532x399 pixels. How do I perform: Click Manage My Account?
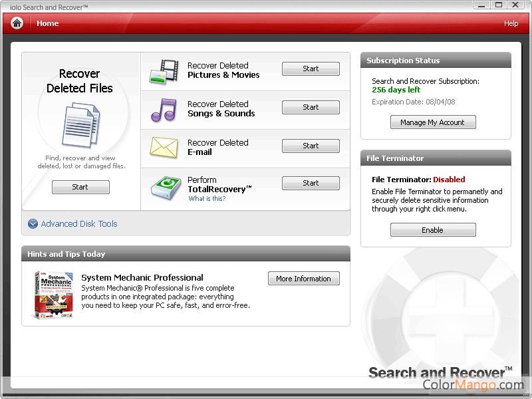click(x=432, y=122)
